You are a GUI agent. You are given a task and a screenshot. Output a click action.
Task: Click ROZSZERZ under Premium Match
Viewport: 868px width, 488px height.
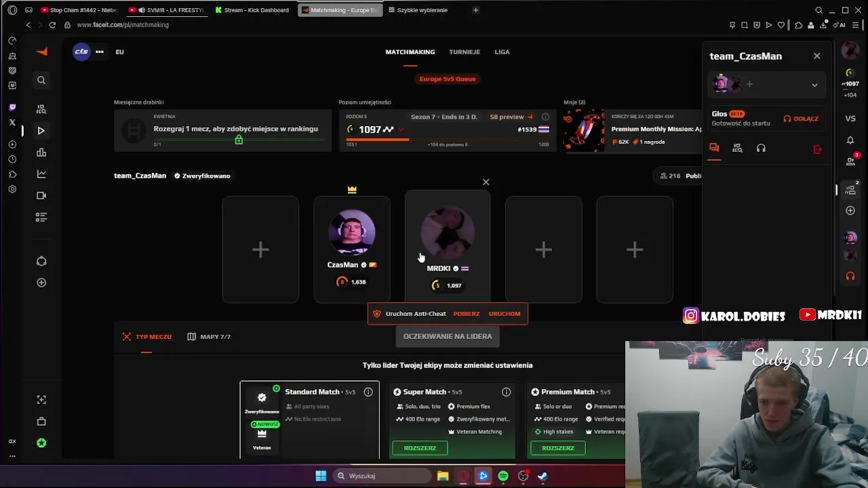(558, 448)
